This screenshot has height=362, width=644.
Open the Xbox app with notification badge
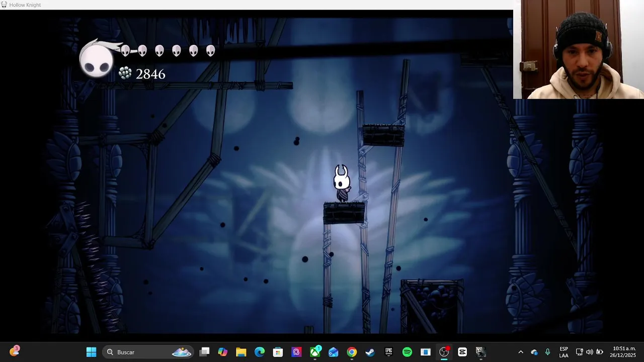point(315,352)
